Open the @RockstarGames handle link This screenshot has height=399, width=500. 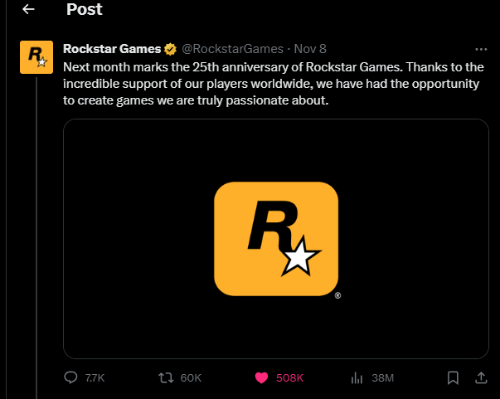tap(232, 49)
